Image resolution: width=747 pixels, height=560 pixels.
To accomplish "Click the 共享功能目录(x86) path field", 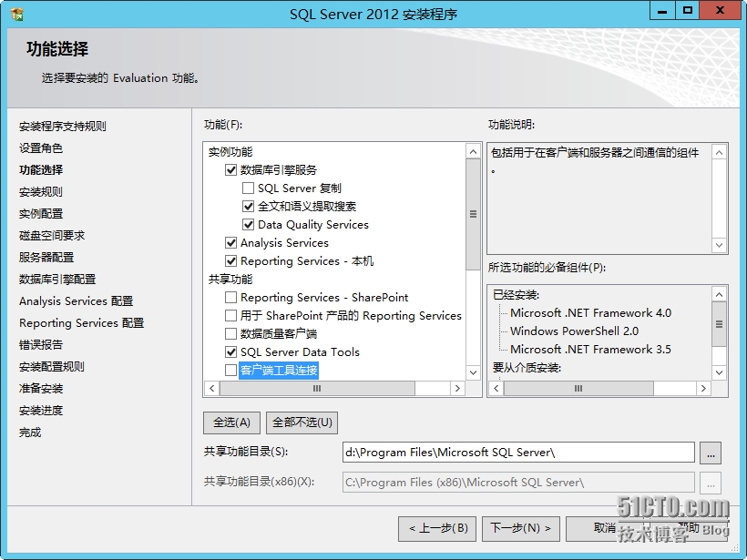I will point(518,483).
